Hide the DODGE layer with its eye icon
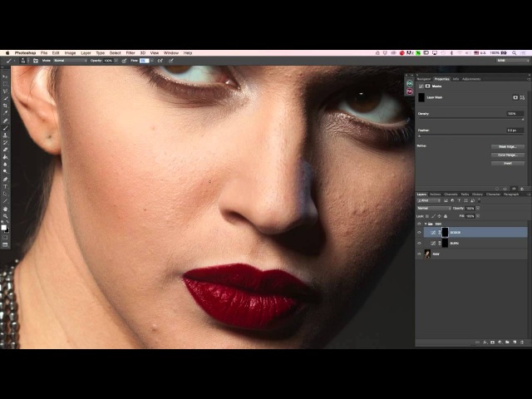Screen dimensions: 532x399 pyautogui.click(x=419, y=233)
